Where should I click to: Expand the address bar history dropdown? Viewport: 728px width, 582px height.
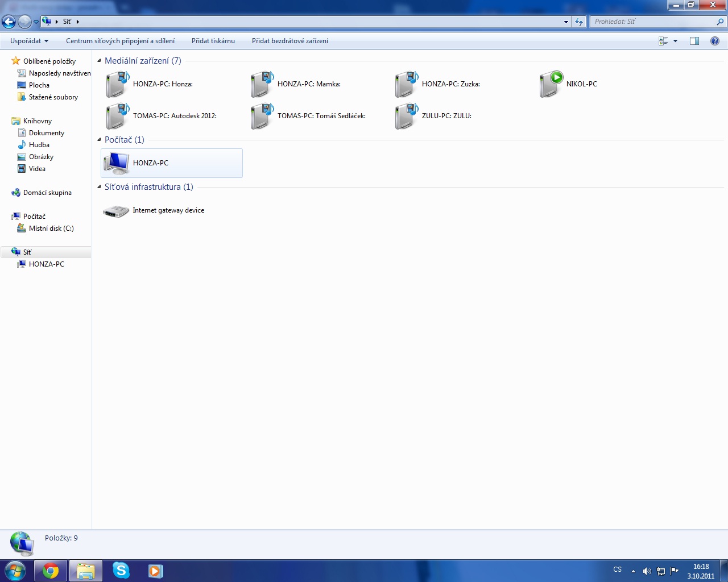(x=566, y=22)
